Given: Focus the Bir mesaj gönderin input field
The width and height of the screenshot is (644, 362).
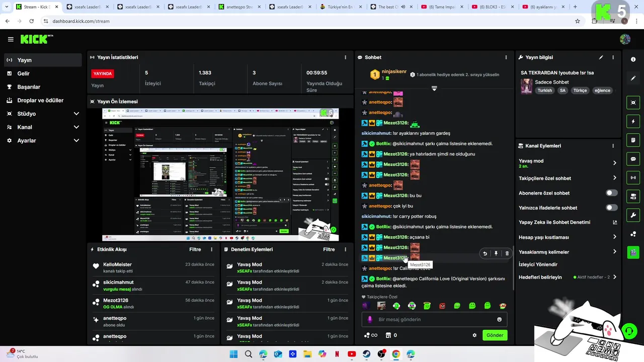Looking at the screenshot, I should point(434,319).
